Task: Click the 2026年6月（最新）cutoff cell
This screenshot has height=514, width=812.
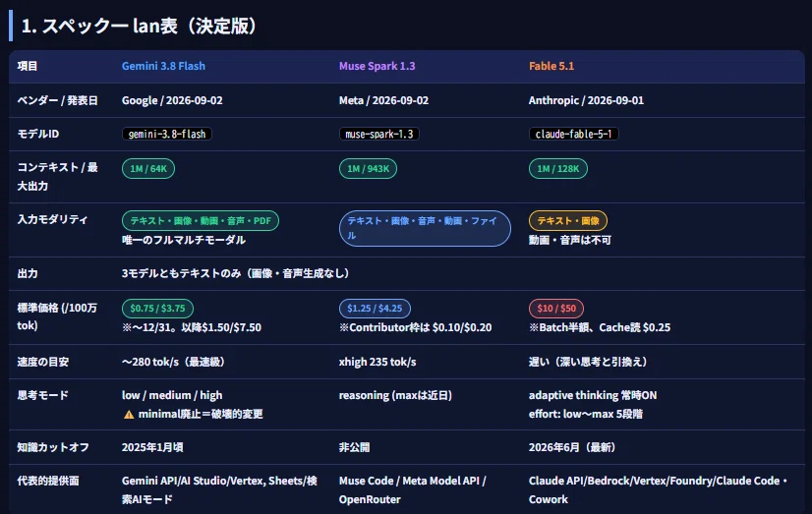Action: pyautogui.click(x=572, y=447)
